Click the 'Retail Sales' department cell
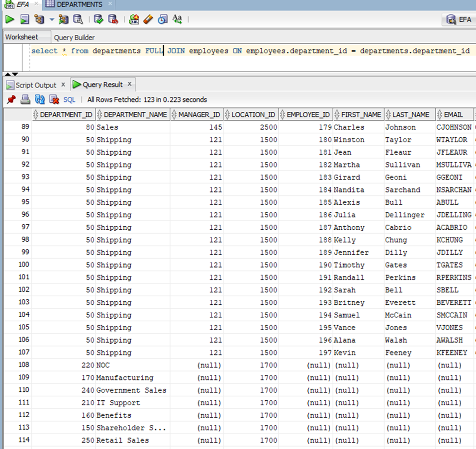Viewport: 476px width, 449px height. tap(133, 440)
